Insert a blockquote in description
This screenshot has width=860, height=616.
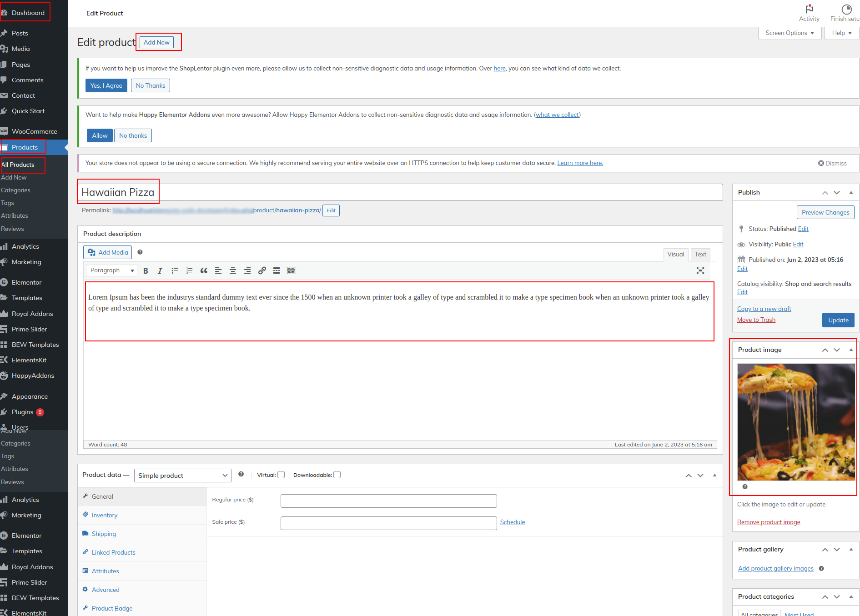(x=204, y=271)
